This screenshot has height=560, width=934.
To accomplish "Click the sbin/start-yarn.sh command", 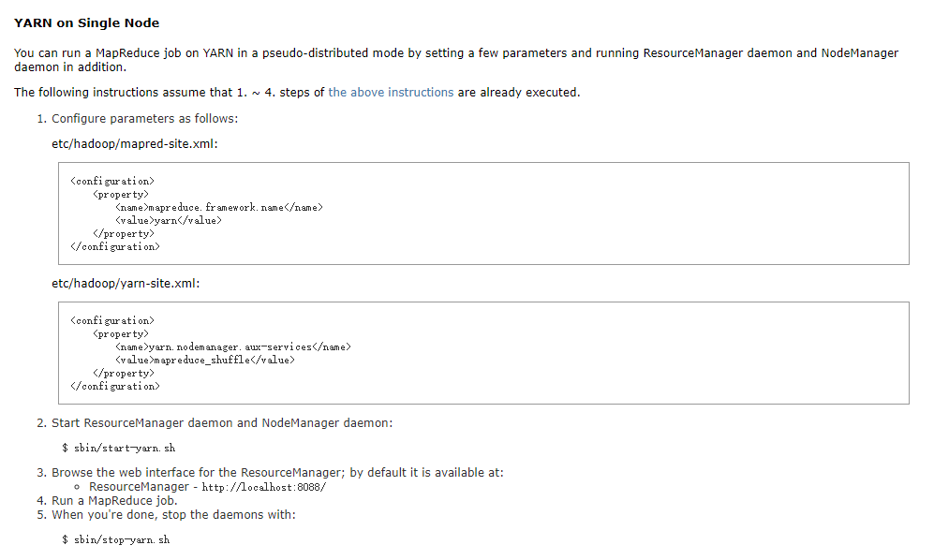I will (118, 448).
